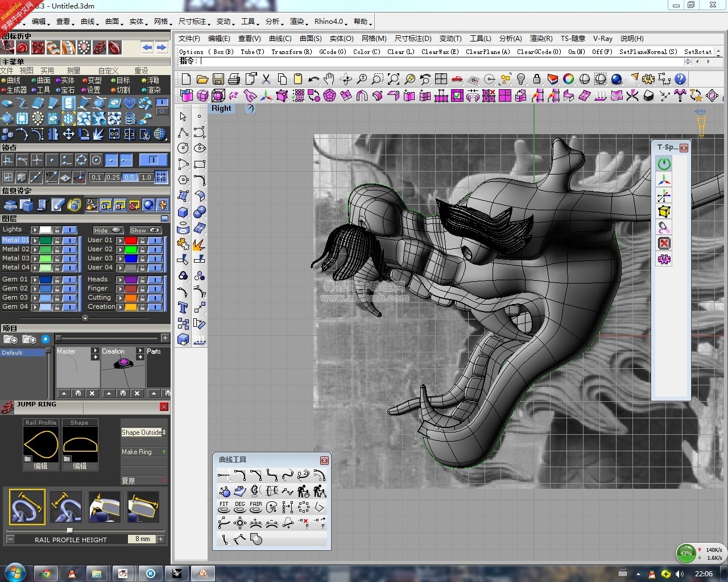Click the yellow box icon in T-Splines panel

[664, 211]
